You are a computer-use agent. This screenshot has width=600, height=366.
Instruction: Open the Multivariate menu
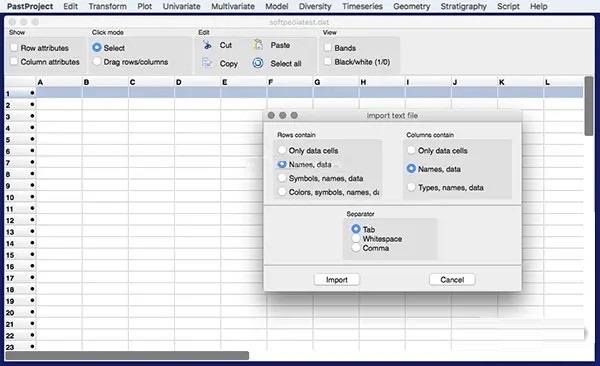pyautogui.click(x=233, y=7)
